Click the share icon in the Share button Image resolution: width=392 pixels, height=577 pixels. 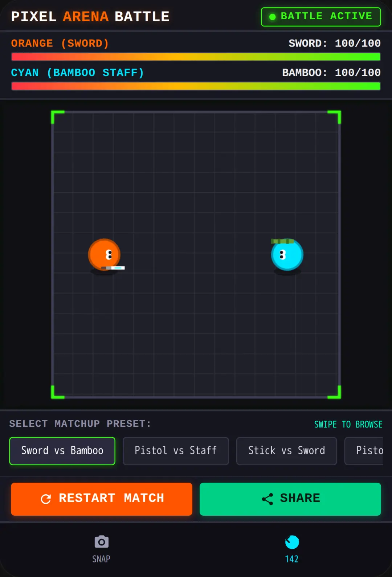tap(268, 499)
